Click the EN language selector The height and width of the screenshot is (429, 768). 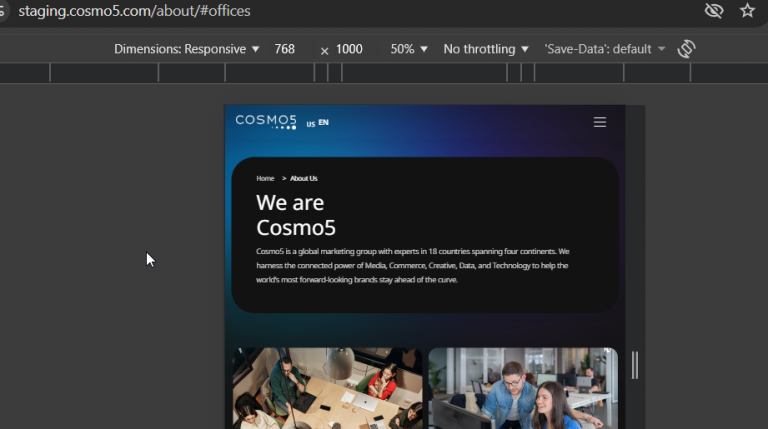point(323,122)
